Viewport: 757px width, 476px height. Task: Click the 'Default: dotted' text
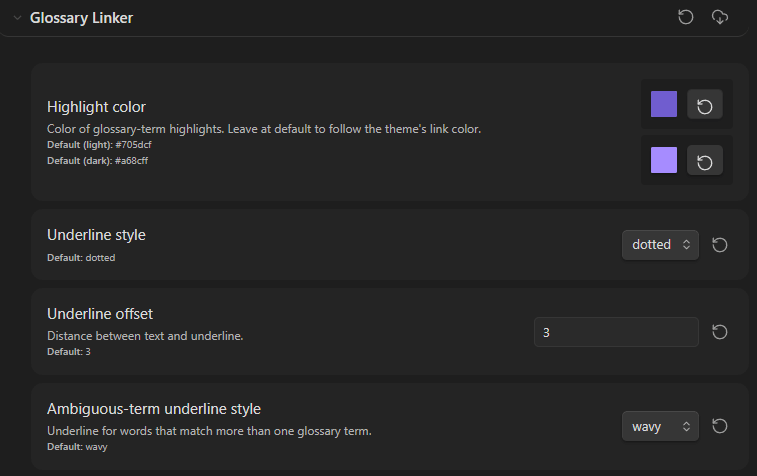pyautogui.click(x=81, y=258)
